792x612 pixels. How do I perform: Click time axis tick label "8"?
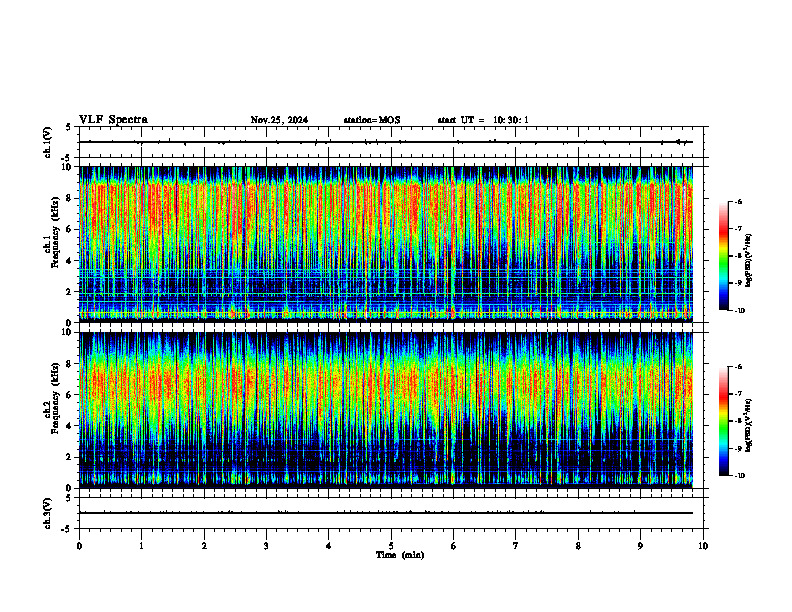578,546
